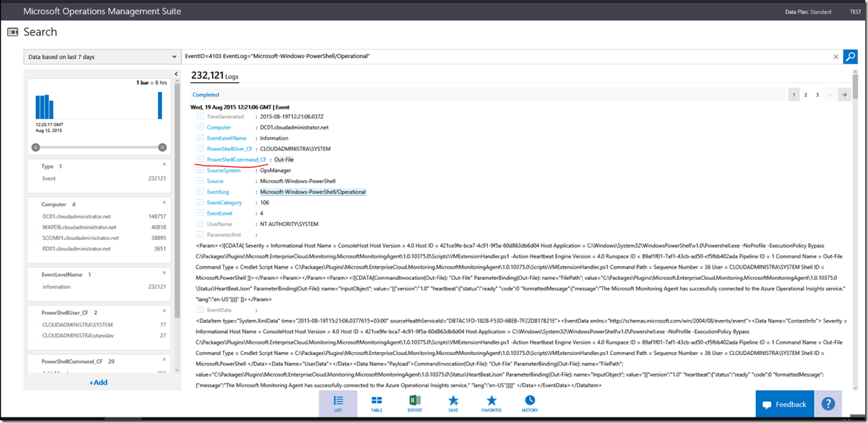Image resolution: width=868 pixels, height=423 pixels.
Task: Go to results page 3
Action: pyautogui.click(x=817, y=95)
